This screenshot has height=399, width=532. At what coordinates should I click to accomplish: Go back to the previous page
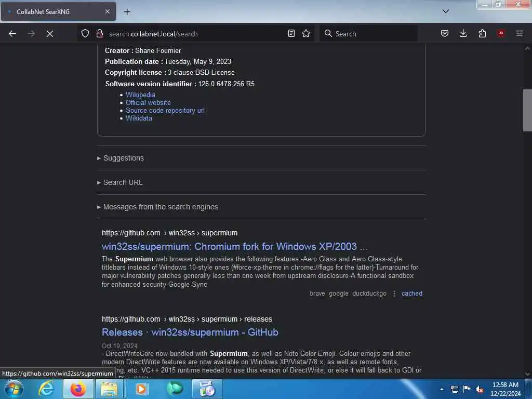pos(12,34)
